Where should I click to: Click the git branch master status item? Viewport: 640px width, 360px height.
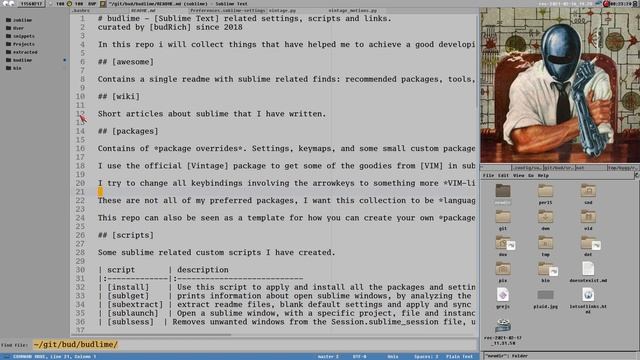click(x=328, y=357)
